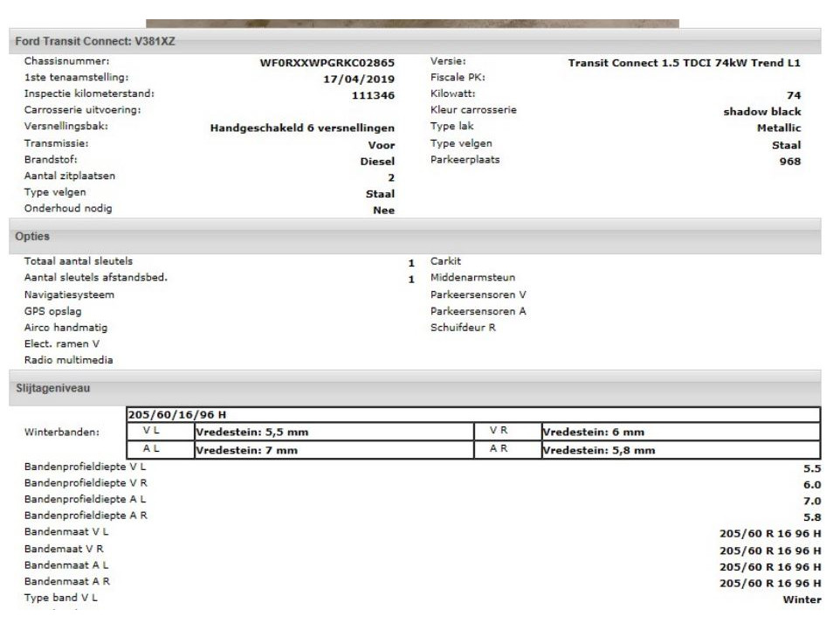Viewport: 840px width, 630px height.
Task: Click chassis number 'WF0RXXWPGRKC02865'
Action: tap(327, 63)
